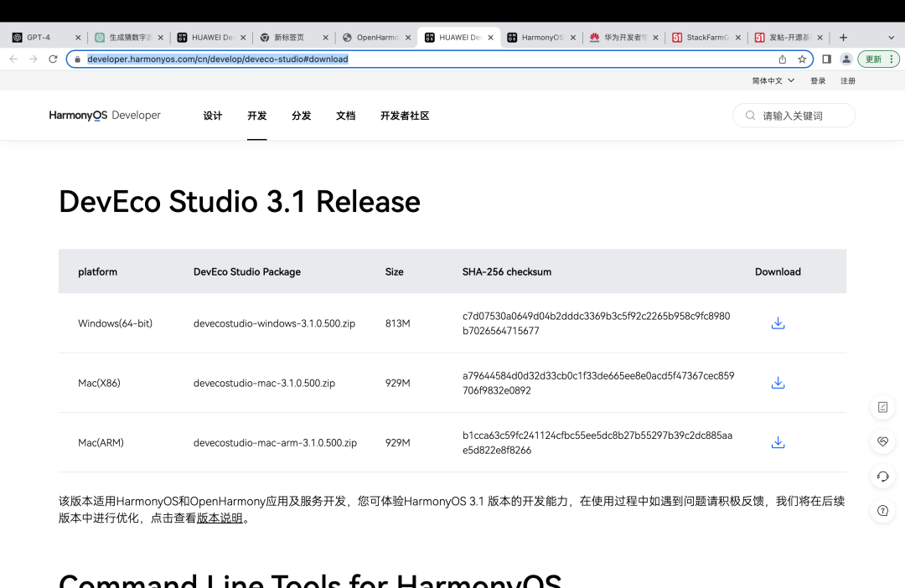
Task: Click the 登录 login link
Action: (818, 80)
